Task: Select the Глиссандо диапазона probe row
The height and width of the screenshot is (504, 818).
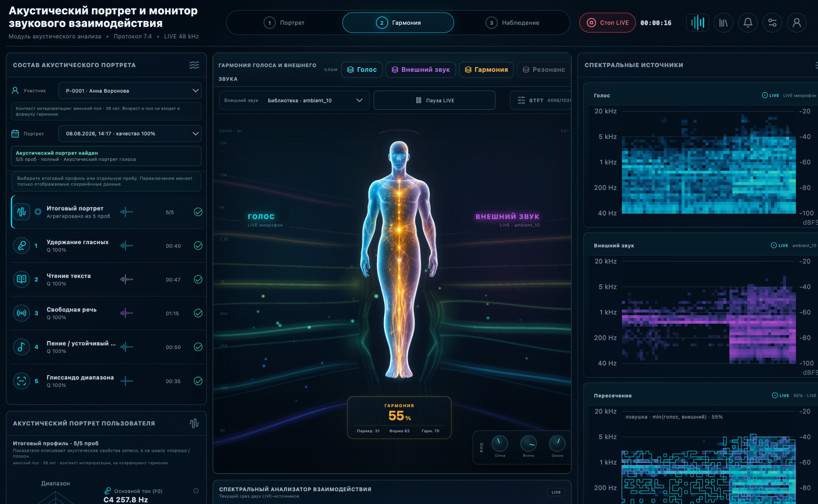Action: point(107,381)
